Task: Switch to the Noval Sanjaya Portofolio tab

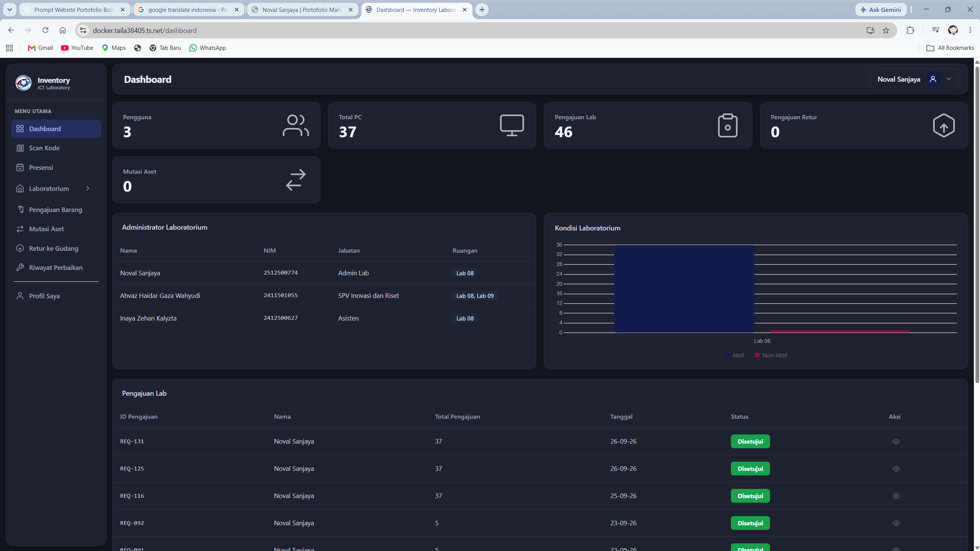Action: [302, 10]
